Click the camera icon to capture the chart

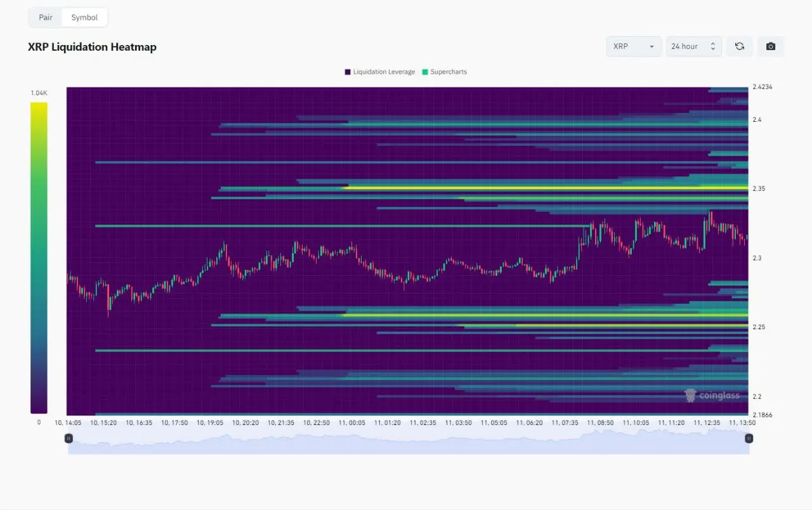pos(771,46)
